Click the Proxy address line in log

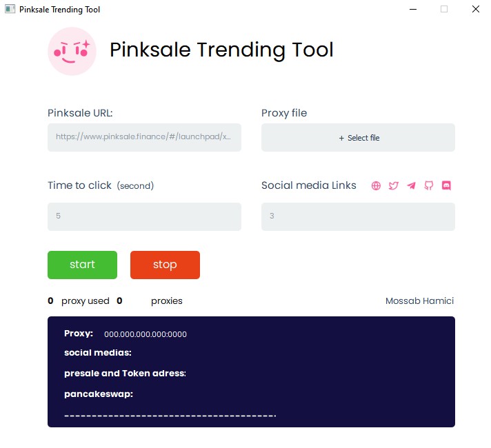tap(126, 334)
